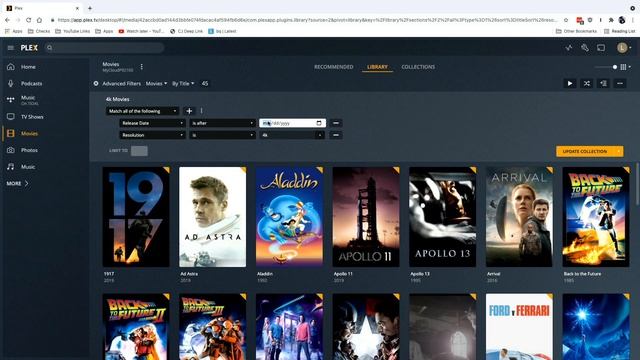Open the Resolution field dropdown
This screenshot has width=640, height=360.
[152, 135]
